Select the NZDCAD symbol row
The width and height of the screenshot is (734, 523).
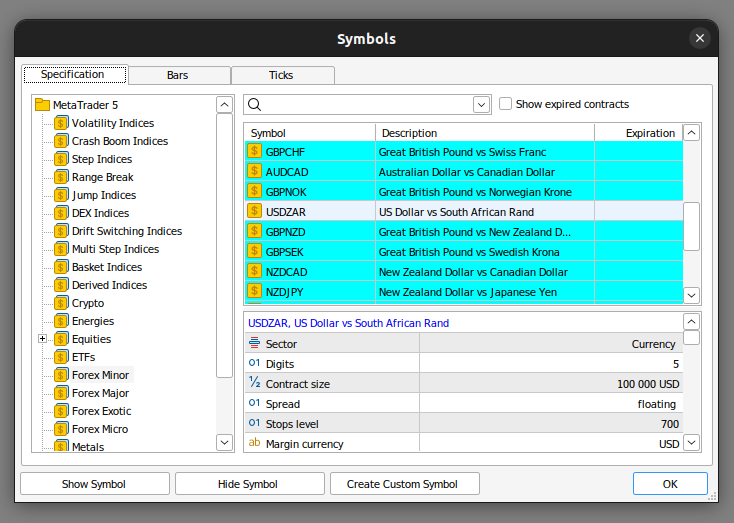pos(464,272)
